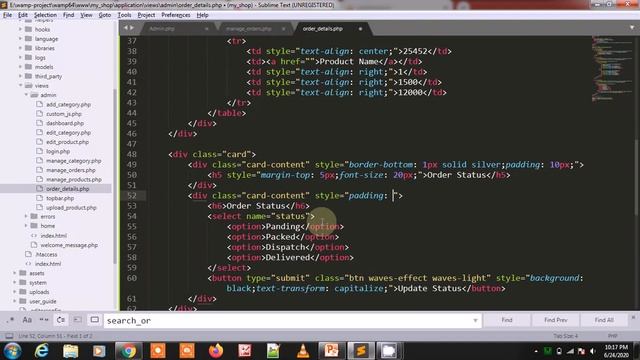This screenshot has height=360, width=640.
Task: Collapse the admin folder
Action: pos(27,95)
